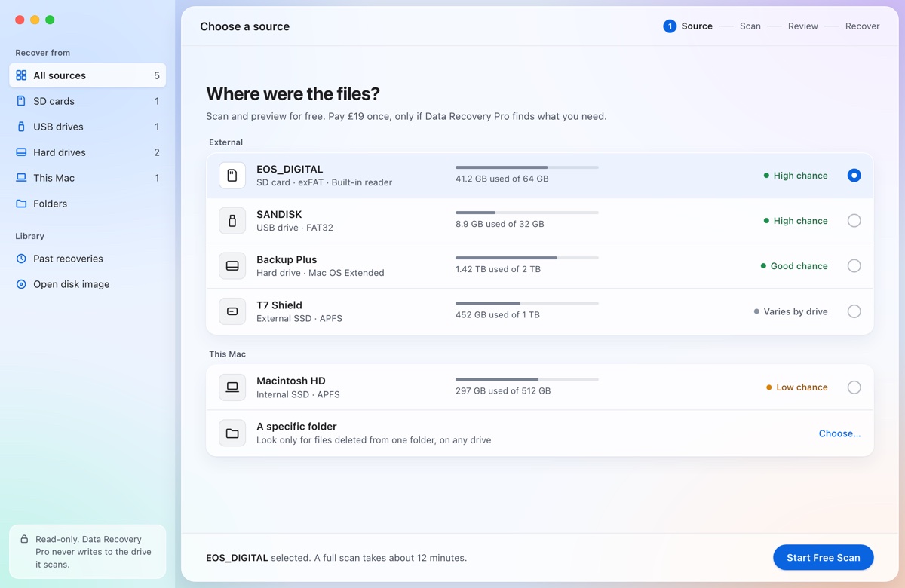Click the specific folder icon
The width and height of the screenshot is (905, 588).
point(232,433)
